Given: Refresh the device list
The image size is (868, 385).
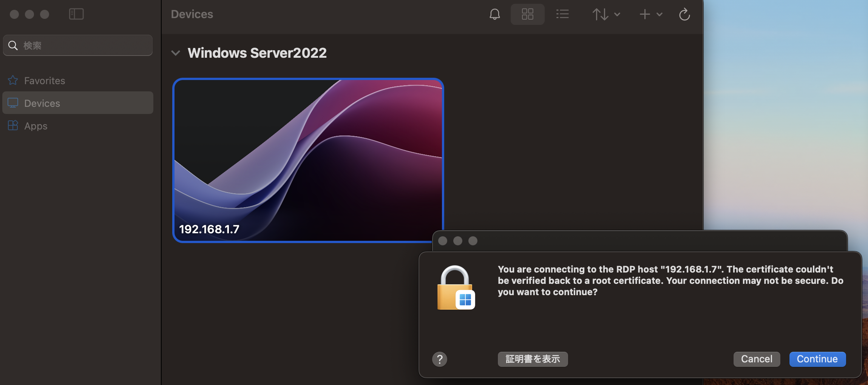Looking at the screenshot, I should tap(684, 14).
